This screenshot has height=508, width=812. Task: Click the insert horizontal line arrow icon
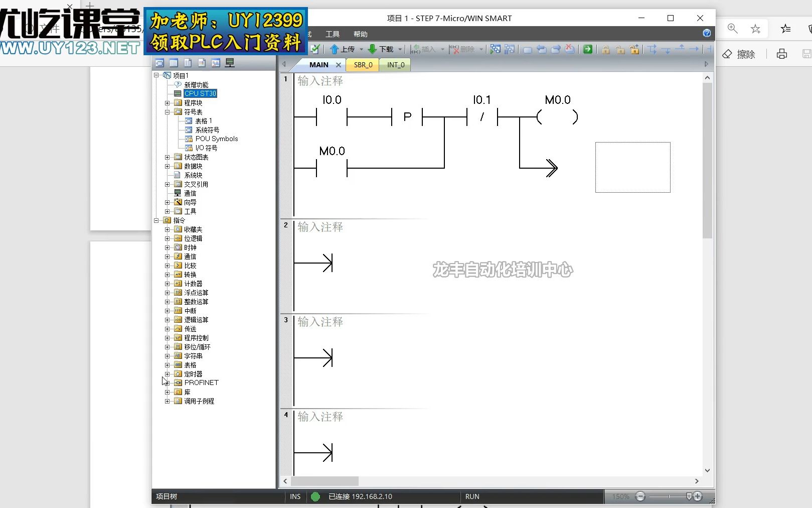(x=694, y=49)
